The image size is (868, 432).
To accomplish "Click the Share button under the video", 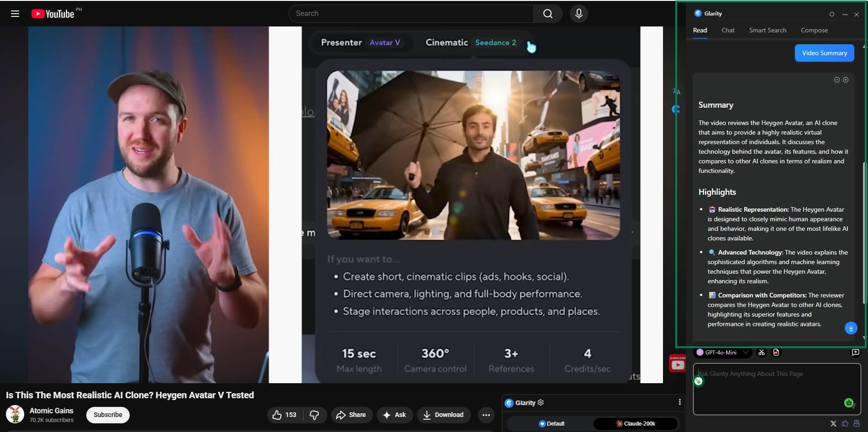I will tap(351, 415).
